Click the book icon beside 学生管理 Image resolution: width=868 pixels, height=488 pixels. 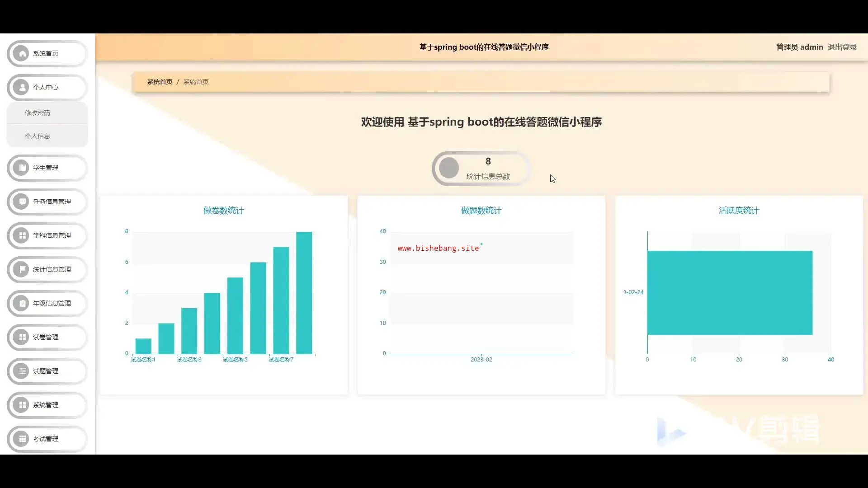(x=22, y=168)
